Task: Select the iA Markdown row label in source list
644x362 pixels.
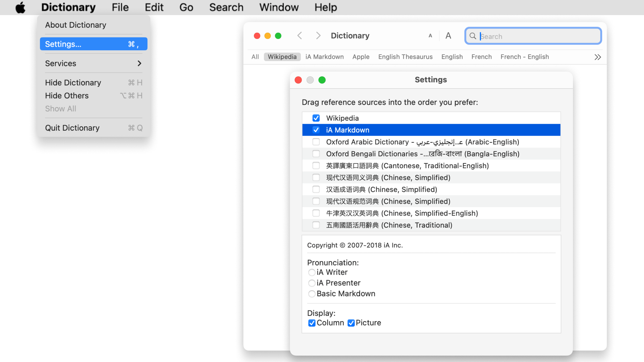Action: coord(348,130)
